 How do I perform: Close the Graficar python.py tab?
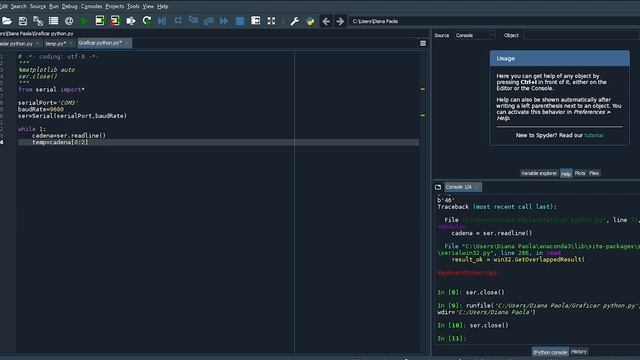click(127, 43)
